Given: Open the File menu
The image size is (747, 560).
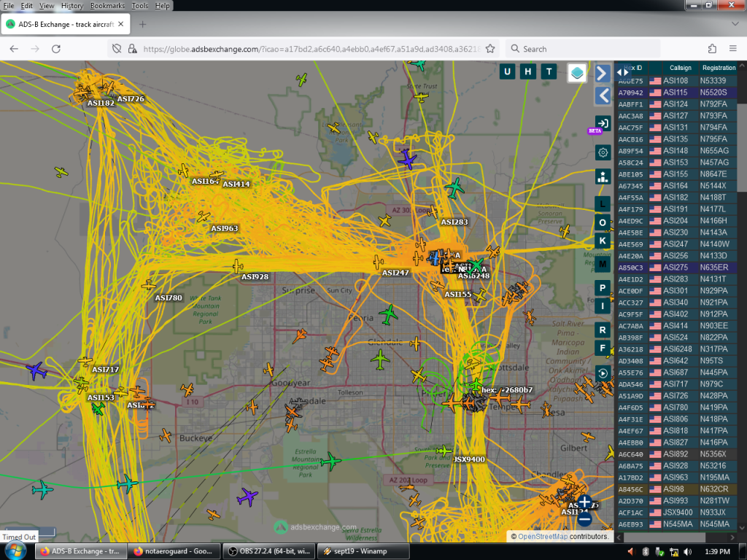Looking at the screenshot, I should (9, 6).
